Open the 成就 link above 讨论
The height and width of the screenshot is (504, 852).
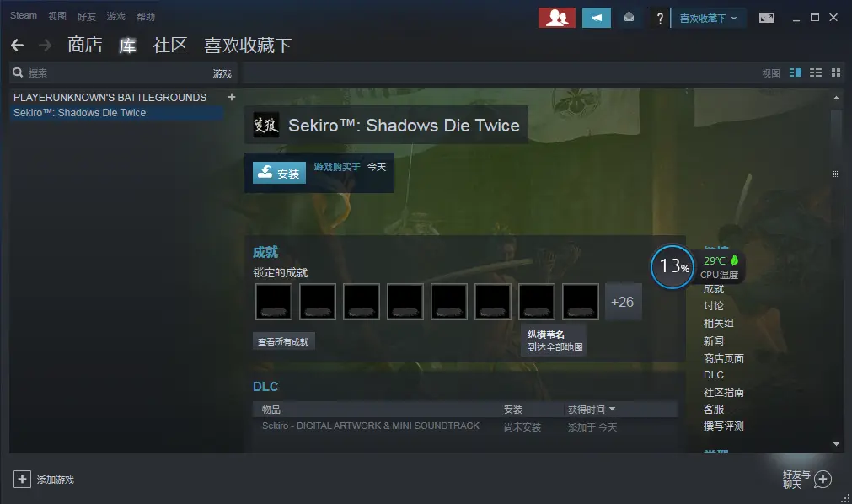714,289
